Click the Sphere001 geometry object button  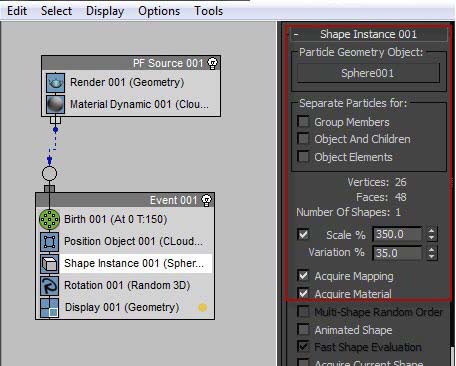point(368,73)
